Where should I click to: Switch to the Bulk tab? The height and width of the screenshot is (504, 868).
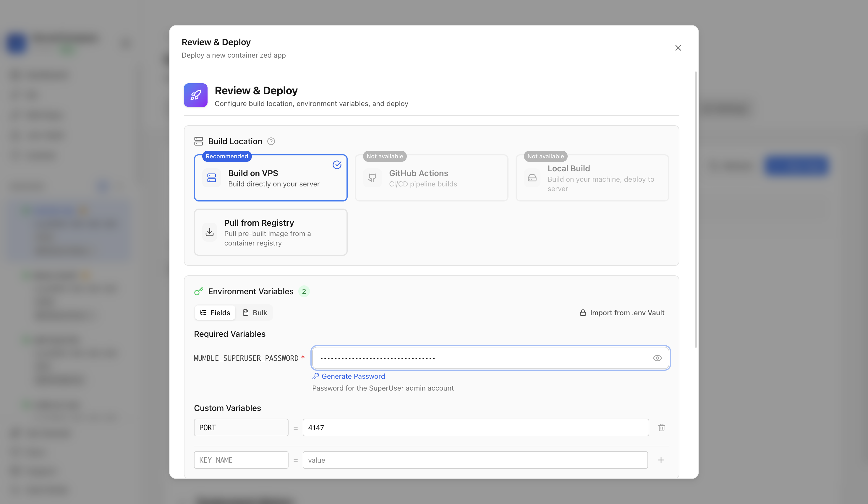point(255,313)
